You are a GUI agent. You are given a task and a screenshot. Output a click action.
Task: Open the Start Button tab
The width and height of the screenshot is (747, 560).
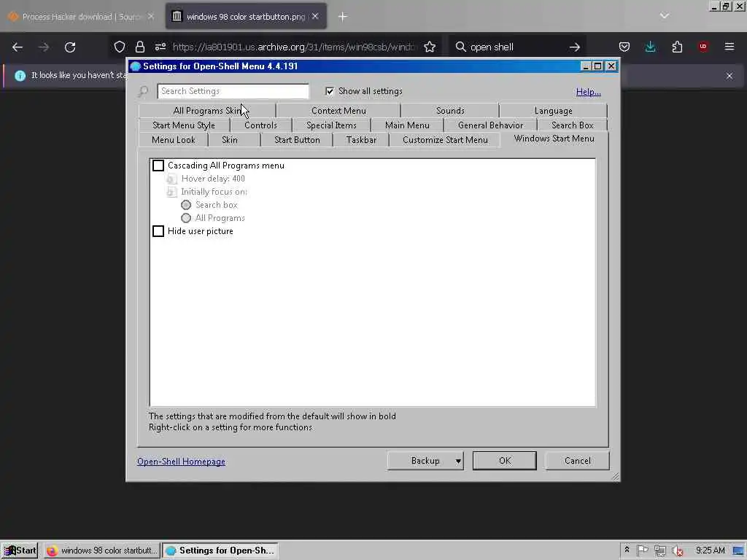(297, 140)
